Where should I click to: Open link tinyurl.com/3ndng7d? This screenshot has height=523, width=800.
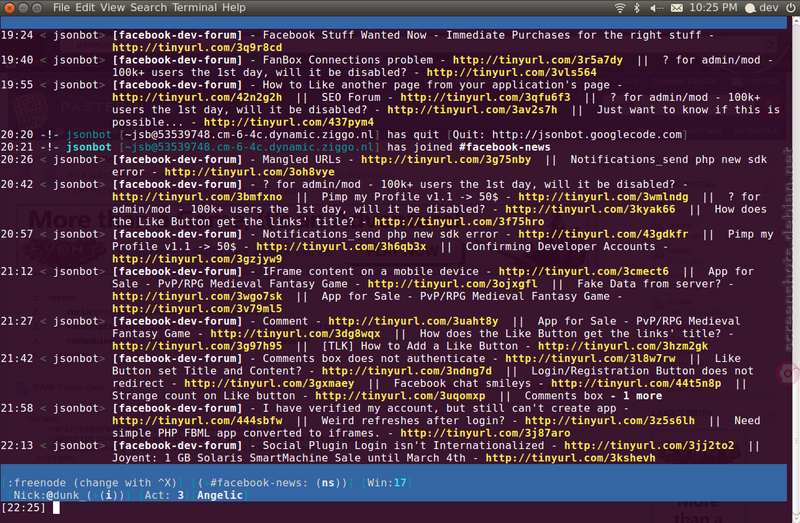[407, 371]
